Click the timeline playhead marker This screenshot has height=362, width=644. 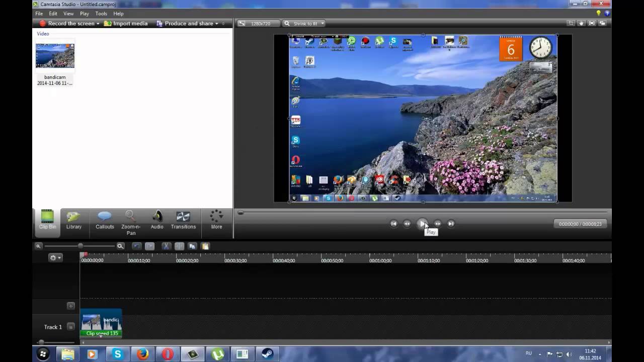click(x=85, y=255)
